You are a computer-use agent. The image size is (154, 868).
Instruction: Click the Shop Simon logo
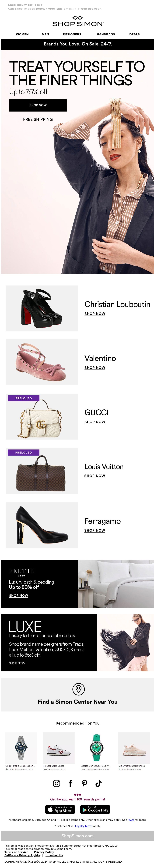click(78, 21)
